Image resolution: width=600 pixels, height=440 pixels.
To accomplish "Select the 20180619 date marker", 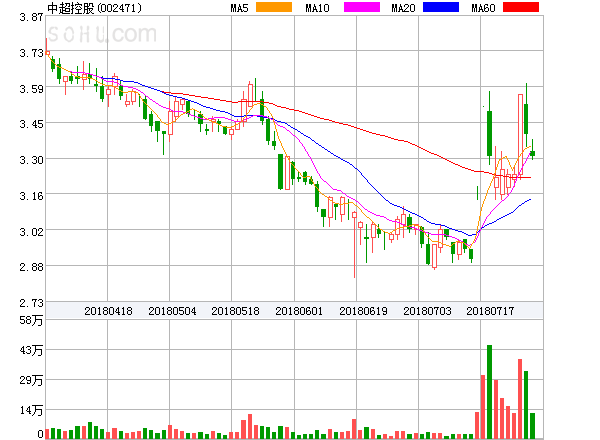I will (363, 311).
